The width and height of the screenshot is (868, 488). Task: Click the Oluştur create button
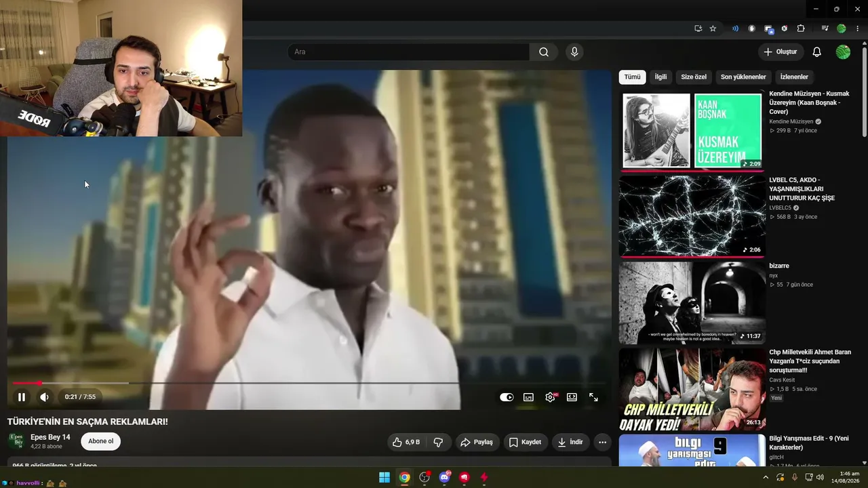pyautogui.click(x=781, y=52)
